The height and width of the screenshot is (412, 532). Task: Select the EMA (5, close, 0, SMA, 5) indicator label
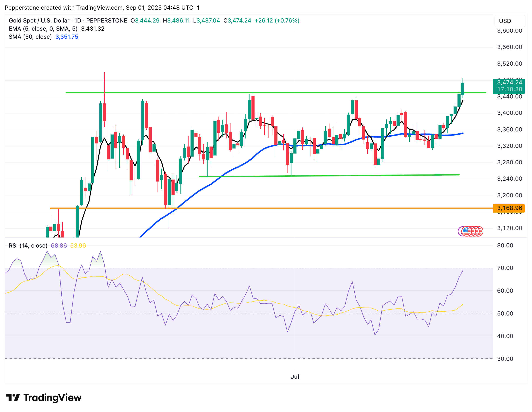tap(43, 28)
